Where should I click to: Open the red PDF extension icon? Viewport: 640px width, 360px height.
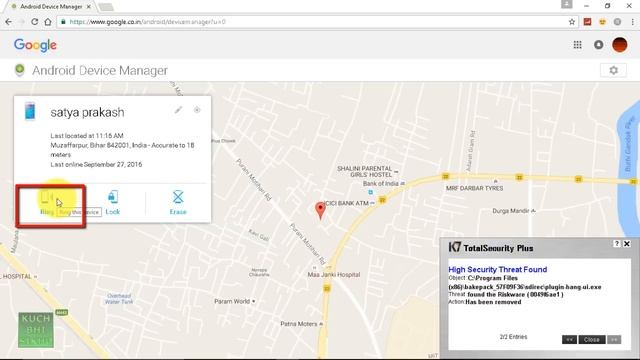click(x=587, y=22)
